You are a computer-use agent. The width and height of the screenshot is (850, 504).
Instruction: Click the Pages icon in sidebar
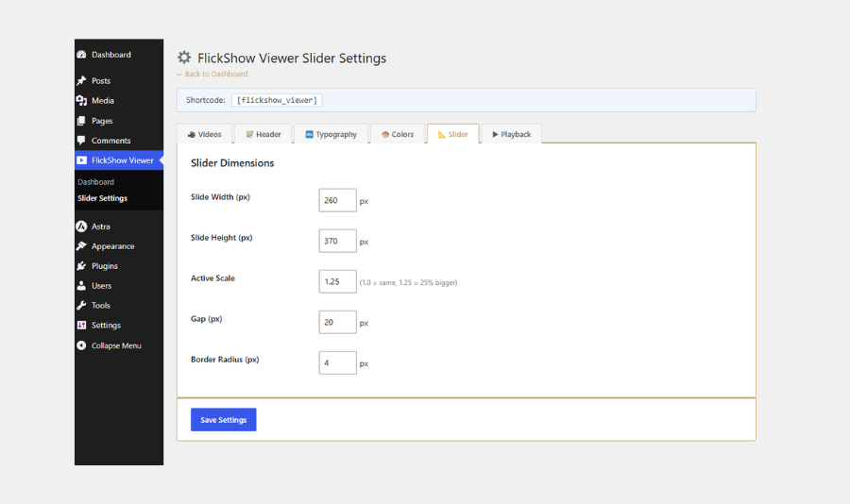(x=81, y=121)
